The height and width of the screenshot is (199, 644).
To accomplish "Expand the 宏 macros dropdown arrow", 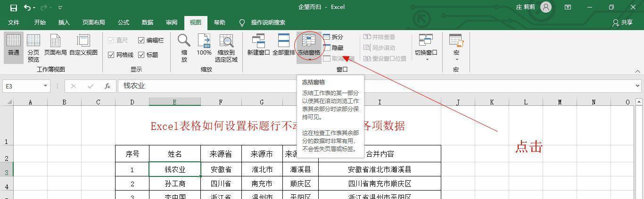I will (456, 59).
